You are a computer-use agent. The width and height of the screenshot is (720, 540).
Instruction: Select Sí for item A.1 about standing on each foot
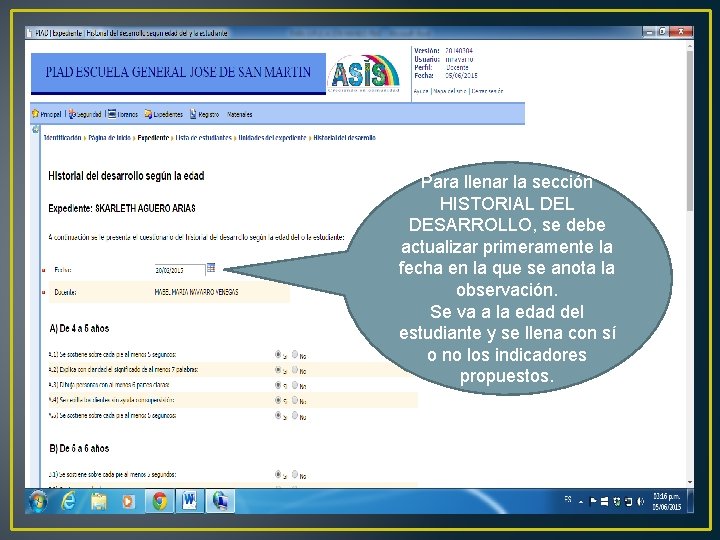(278, 354)
